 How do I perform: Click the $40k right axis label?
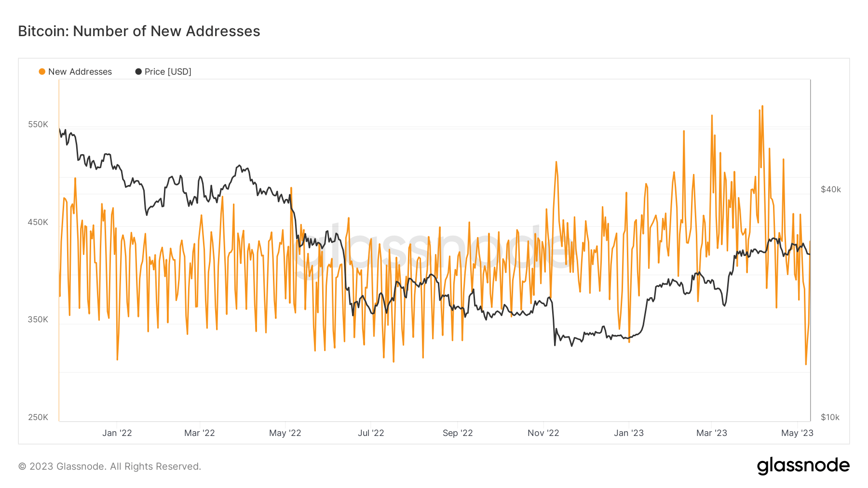point(831,189)
